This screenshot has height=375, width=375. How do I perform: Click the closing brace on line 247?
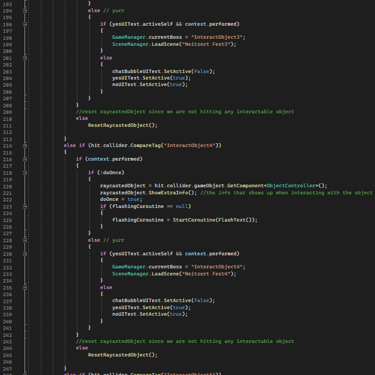click(x=65, y=368)
